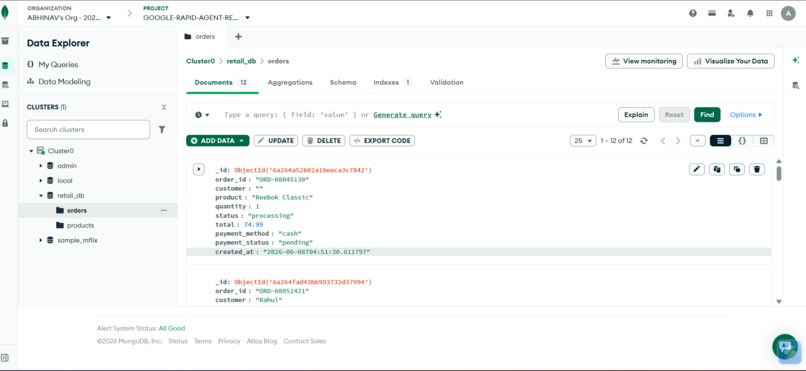Expand the local database

pos(41,181)
